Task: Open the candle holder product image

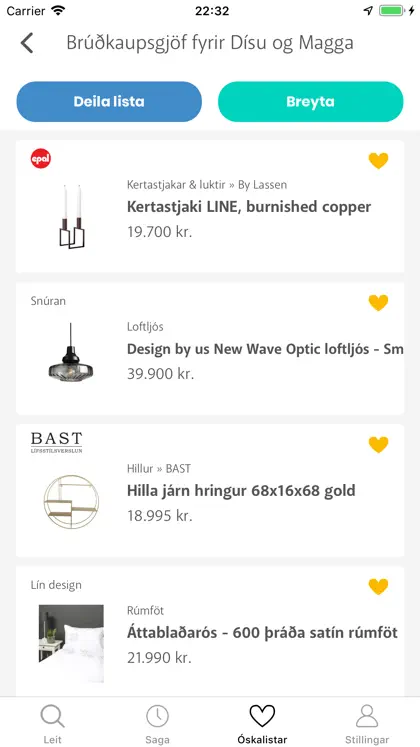Action: tap(72, 217)
